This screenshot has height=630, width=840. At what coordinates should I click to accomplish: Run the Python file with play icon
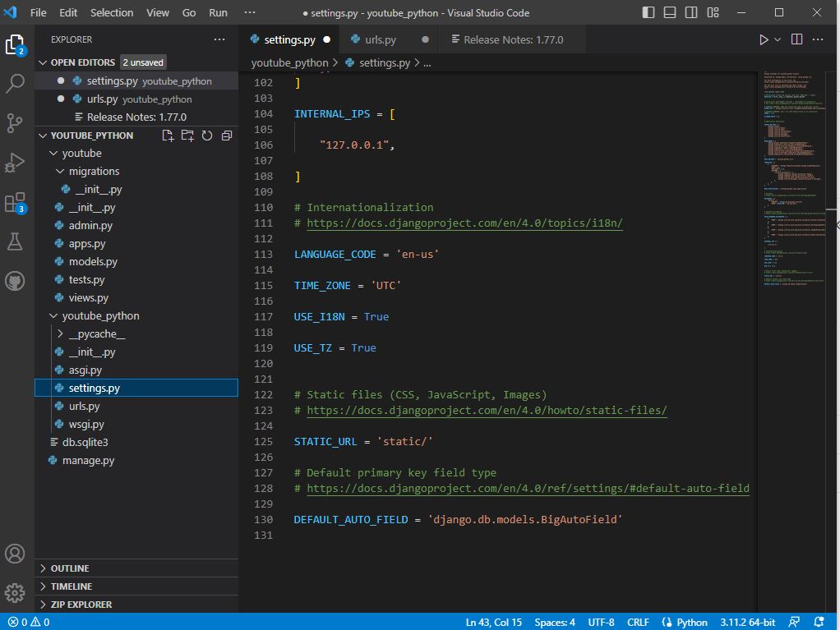tap(764, 39)
